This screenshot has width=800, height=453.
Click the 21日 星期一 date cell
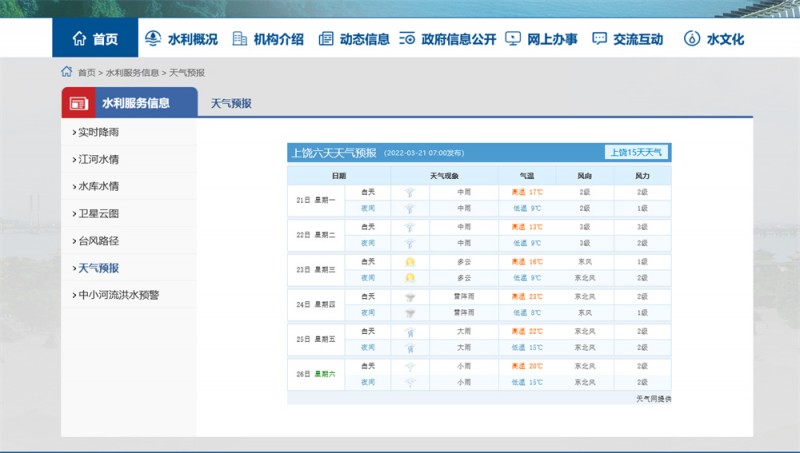point(316,200)
